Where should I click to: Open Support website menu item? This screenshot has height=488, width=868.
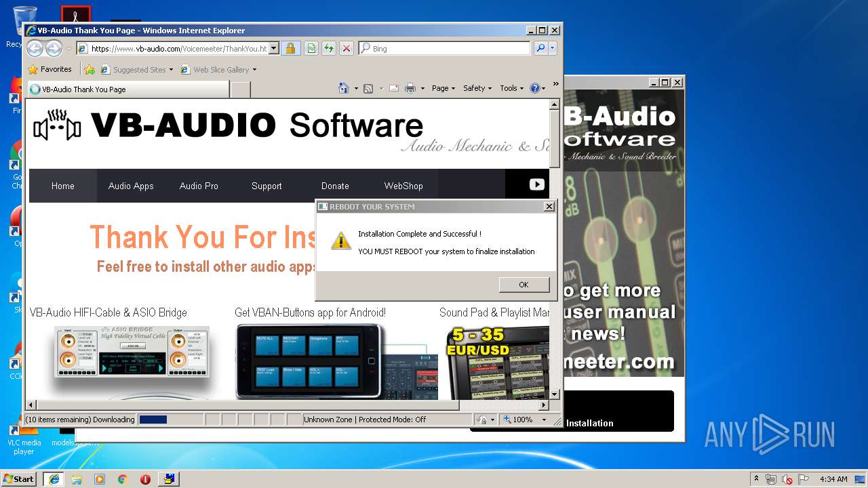(x=267, y=186)
